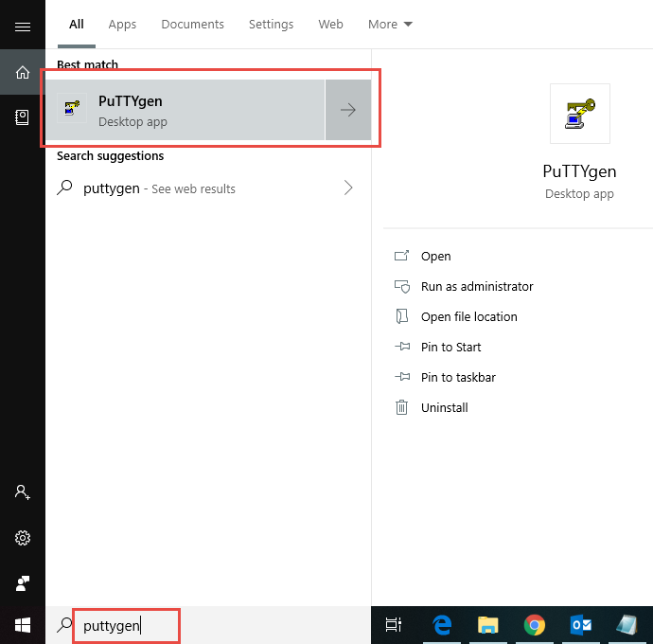Screen dimensions: 653x644
Task: Click the search magnifier in search box
Action: click(x=64, y=625)
